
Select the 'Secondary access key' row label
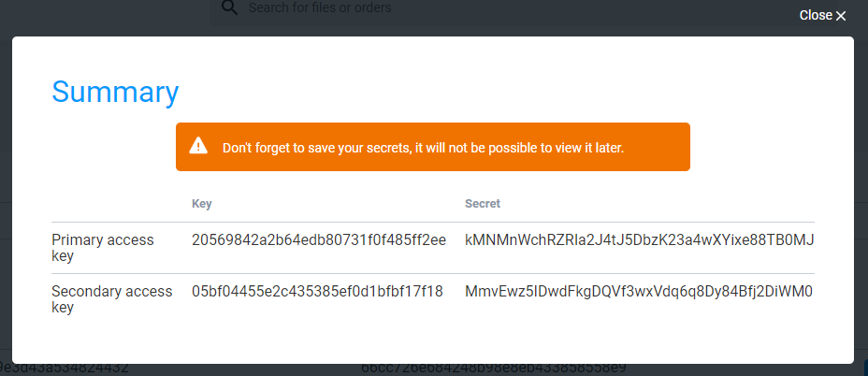(x=112, y=298)
